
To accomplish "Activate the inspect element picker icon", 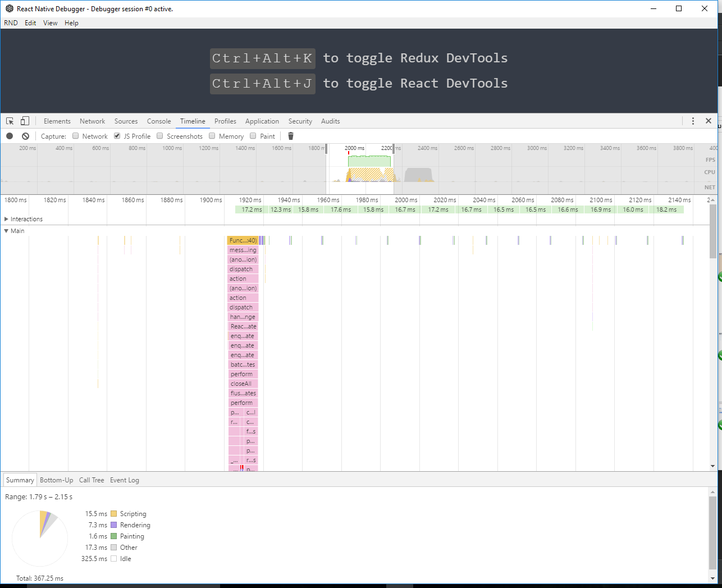I will click(x=10, y=121).
